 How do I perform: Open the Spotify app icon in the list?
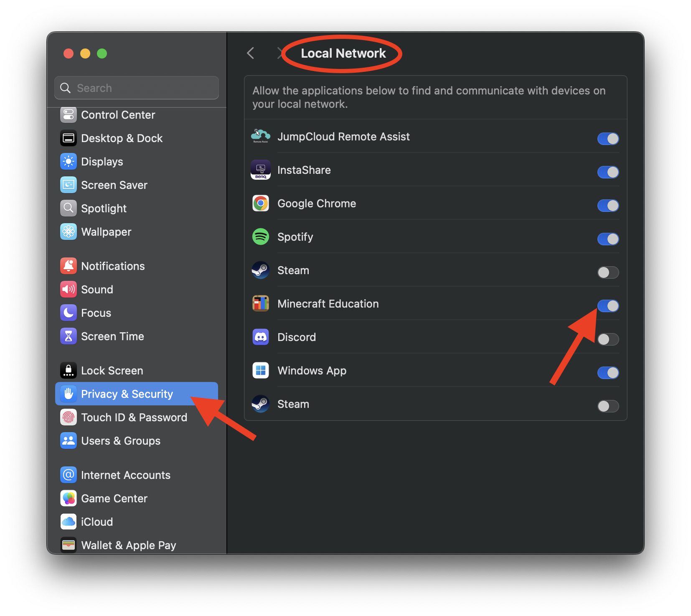click(260, 237)
